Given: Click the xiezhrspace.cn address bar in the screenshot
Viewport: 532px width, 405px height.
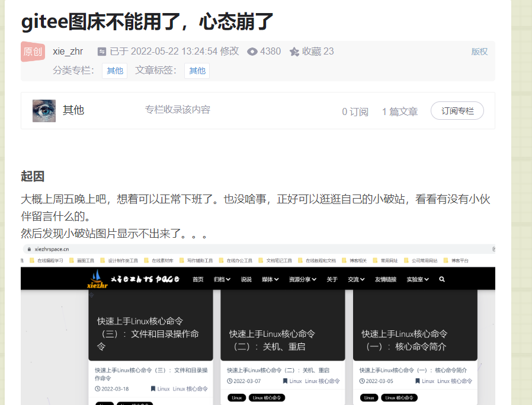Looking at the screenshot, I should 258,249.
